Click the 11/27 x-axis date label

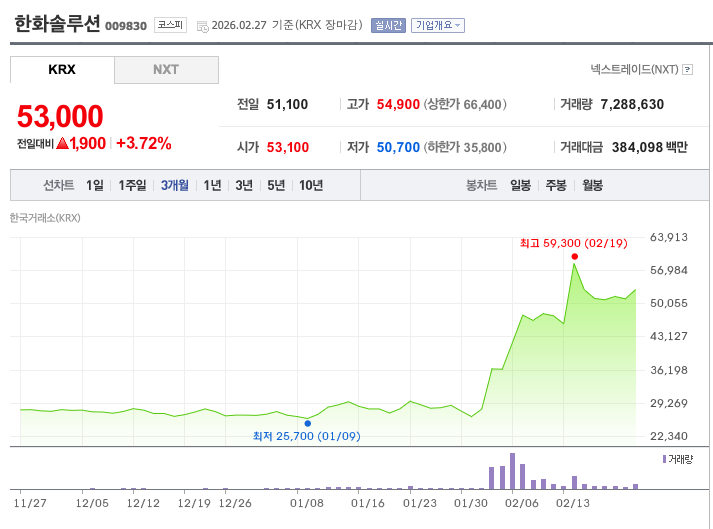[x=30, y=503]
